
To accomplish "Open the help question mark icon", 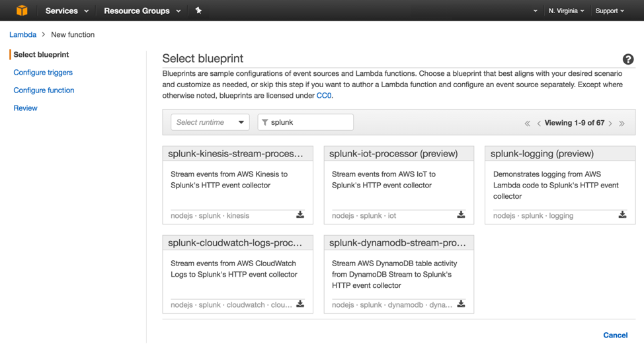I will pos(628,59).
